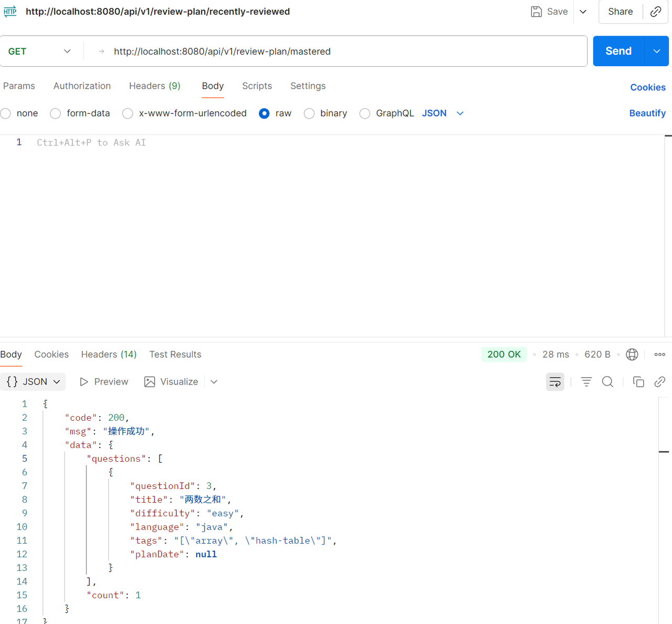Viewport: 672px width, 624px height.
Task: Click the "count": 1 line
Action: 113,595
